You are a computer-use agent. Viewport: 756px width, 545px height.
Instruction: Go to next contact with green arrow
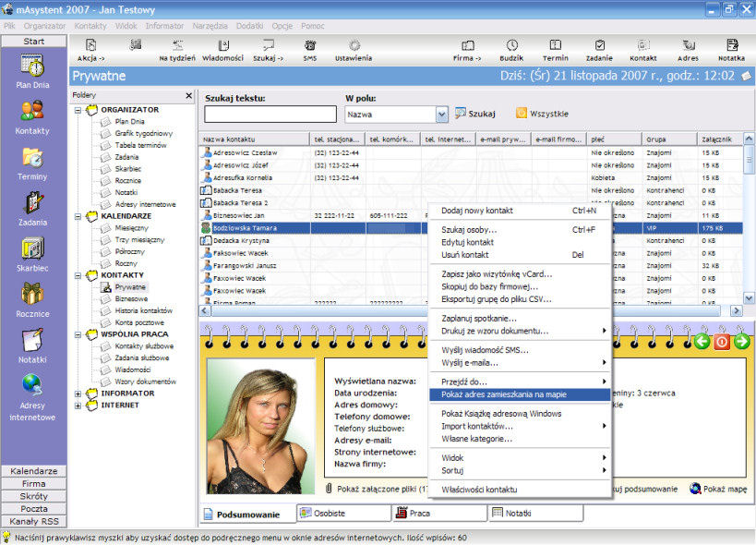pos(742,342)
